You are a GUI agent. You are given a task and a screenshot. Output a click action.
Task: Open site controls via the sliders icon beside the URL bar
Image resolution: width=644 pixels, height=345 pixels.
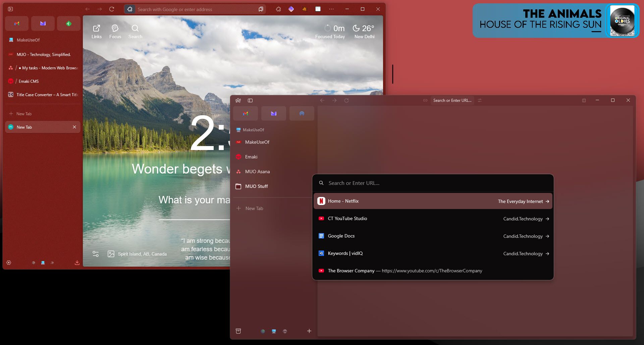click(x=480, y=100)
